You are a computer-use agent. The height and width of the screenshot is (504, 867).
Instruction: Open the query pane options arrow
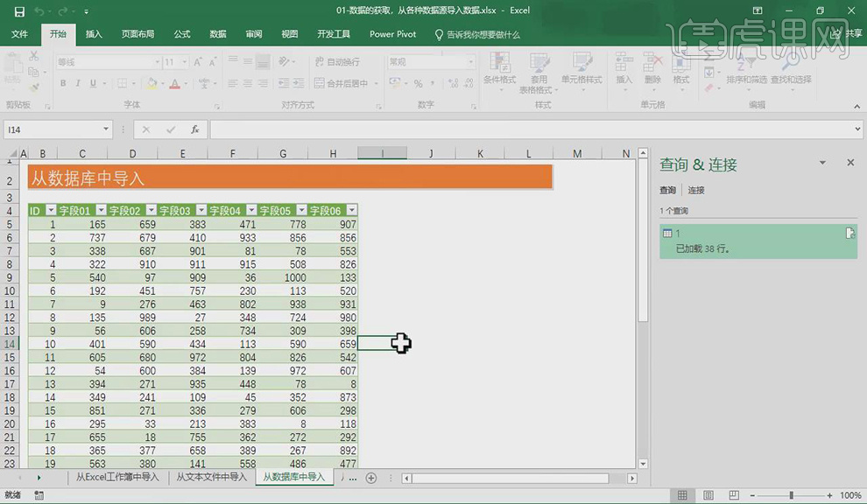click(822, 163)
